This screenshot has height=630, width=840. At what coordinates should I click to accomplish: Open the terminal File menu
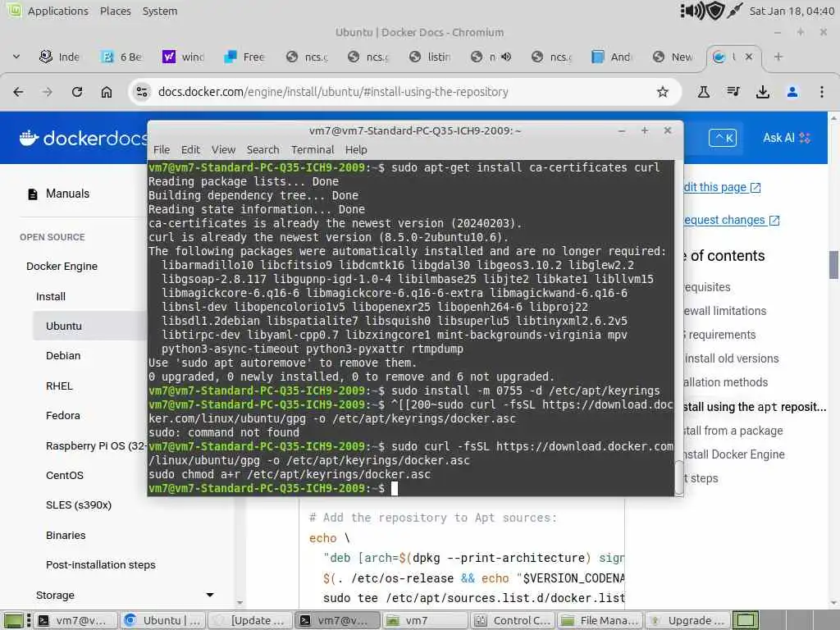click(162, 150)
